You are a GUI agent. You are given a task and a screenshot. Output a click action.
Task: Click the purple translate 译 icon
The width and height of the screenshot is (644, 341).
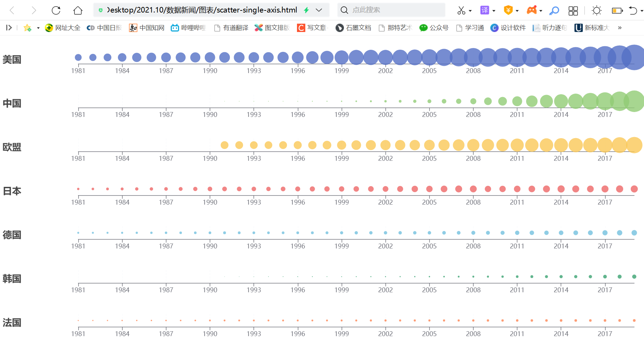(x=484, y=10)
